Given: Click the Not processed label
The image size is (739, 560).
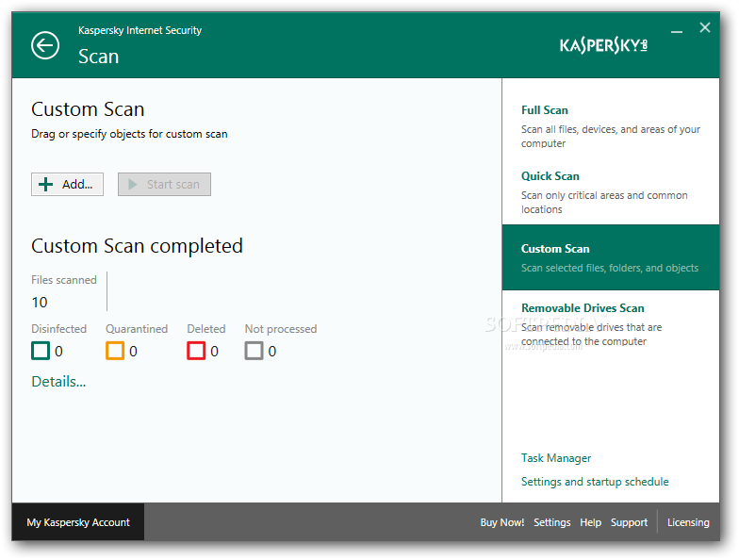Looking at the screenshot, I should click(x=281, y=329).
